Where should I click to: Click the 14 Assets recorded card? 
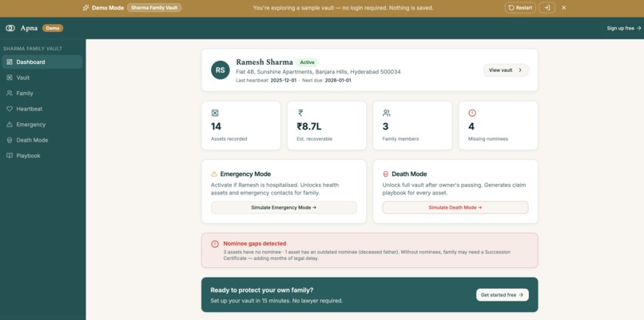point(241,126)
